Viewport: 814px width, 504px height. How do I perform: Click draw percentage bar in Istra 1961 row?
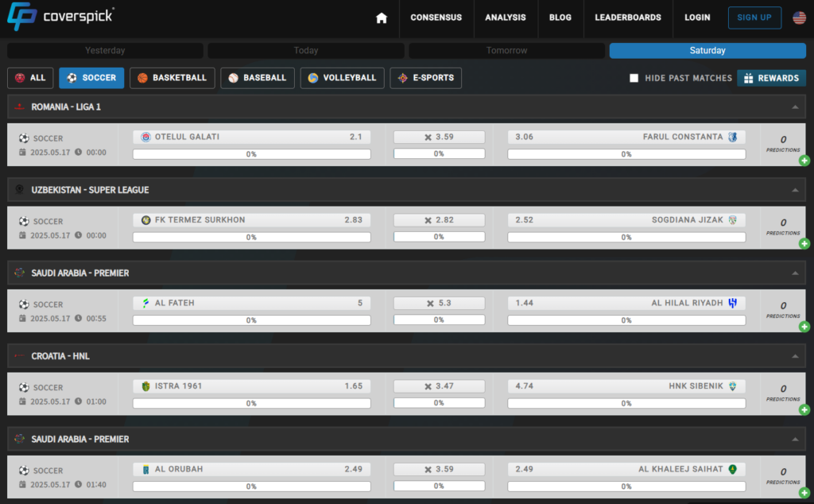coord(439,403)
